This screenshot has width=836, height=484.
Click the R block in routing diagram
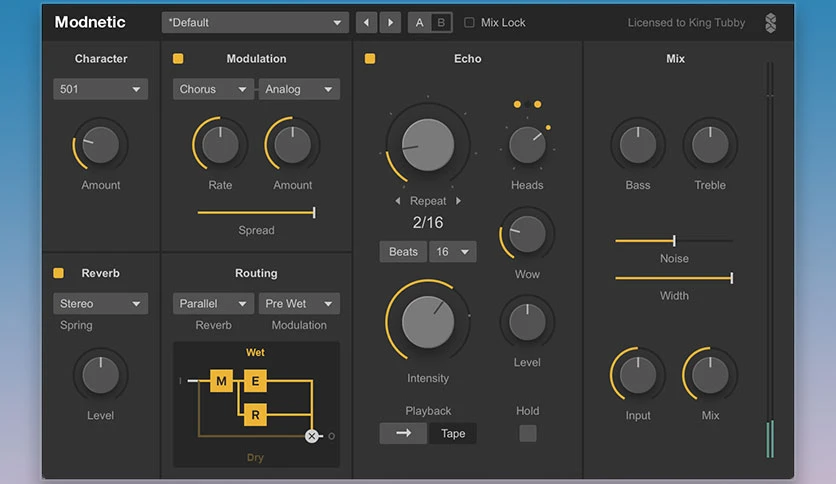(x=255, y=415)
